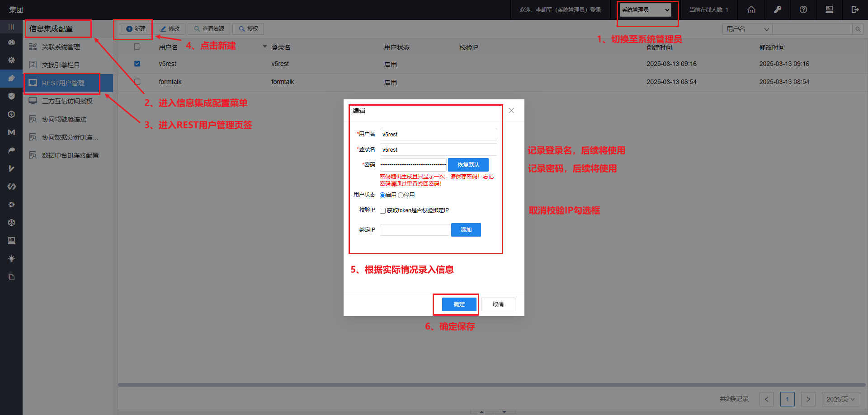Select the plug integration icon in sidebar
Viewport: 868px width, 415px height.
click(11, 78)
